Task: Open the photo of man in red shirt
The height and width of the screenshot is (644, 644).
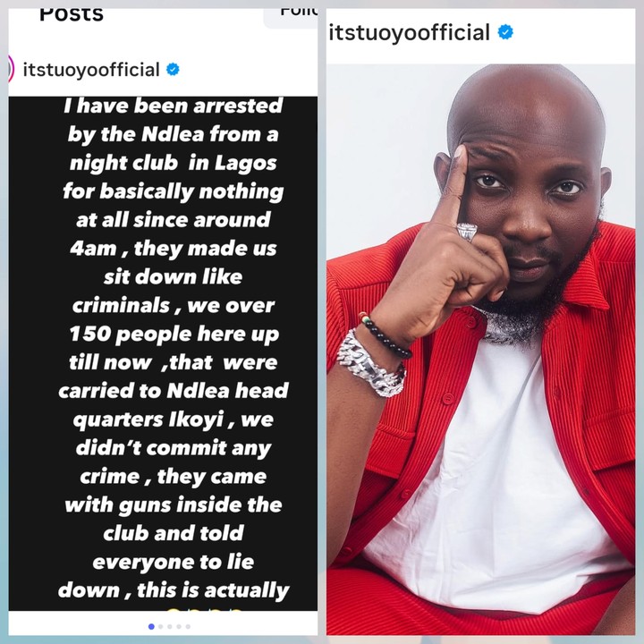Action: click(x=481, y=349)
